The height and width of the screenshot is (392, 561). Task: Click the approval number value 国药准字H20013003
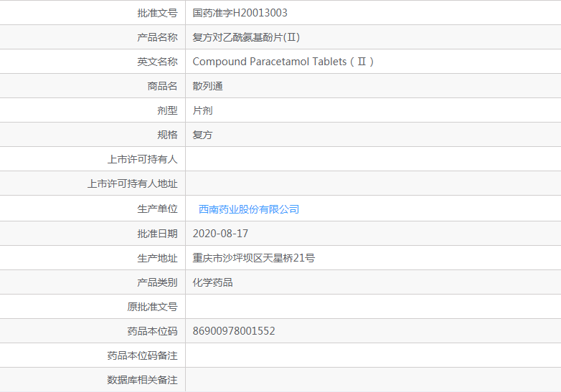coord(240,13)
